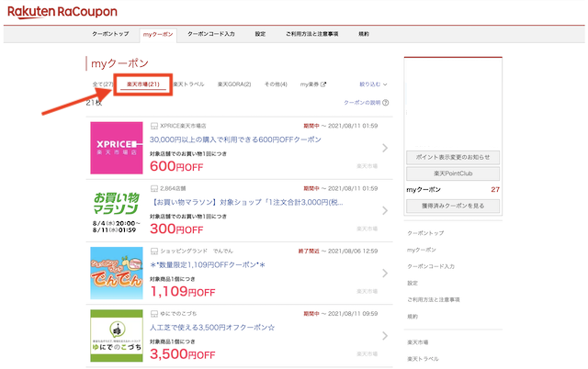This screenshot has width=588, height=369.
Task: Open the 人工芝で使える3,500円オフクーポン link
Action: (212, 328)
